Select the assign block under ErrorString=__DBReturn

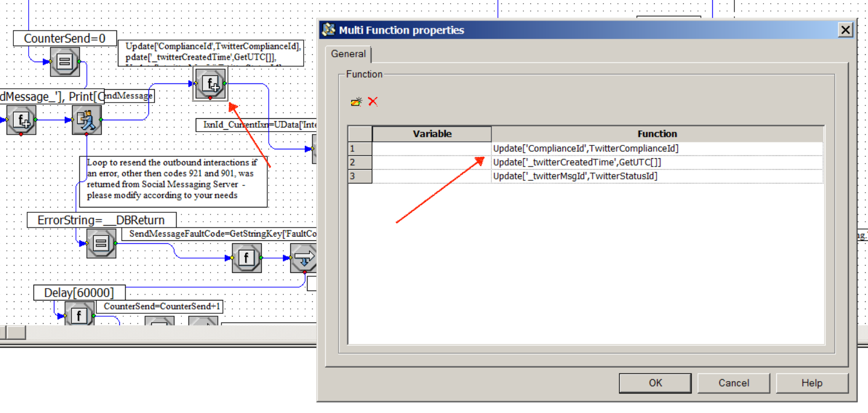tap(101, 244)
